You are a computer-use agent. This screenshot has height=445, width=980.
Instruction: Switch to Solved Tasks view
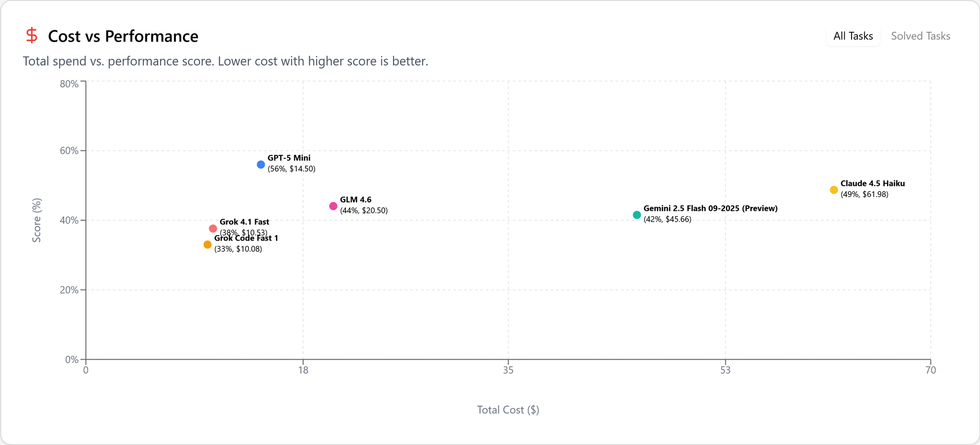pyautogui.click(x=920, y=36)
